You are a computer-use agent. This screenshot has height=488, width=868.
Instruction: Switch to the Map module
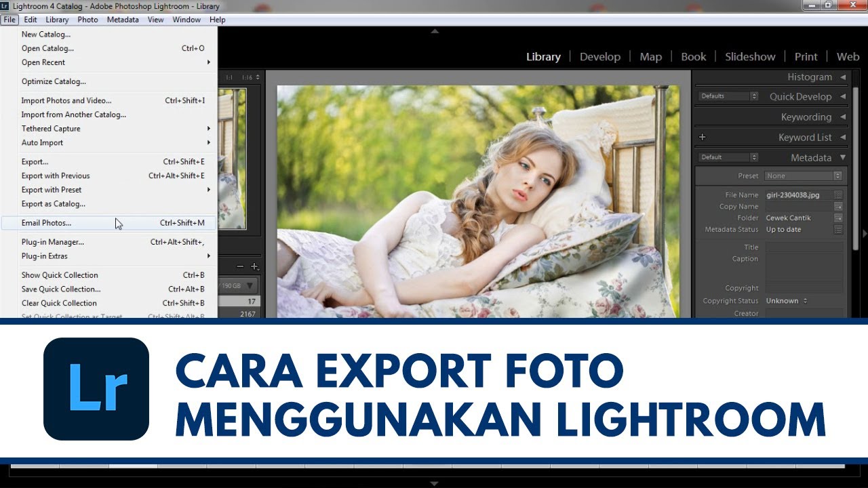[651, 57]
